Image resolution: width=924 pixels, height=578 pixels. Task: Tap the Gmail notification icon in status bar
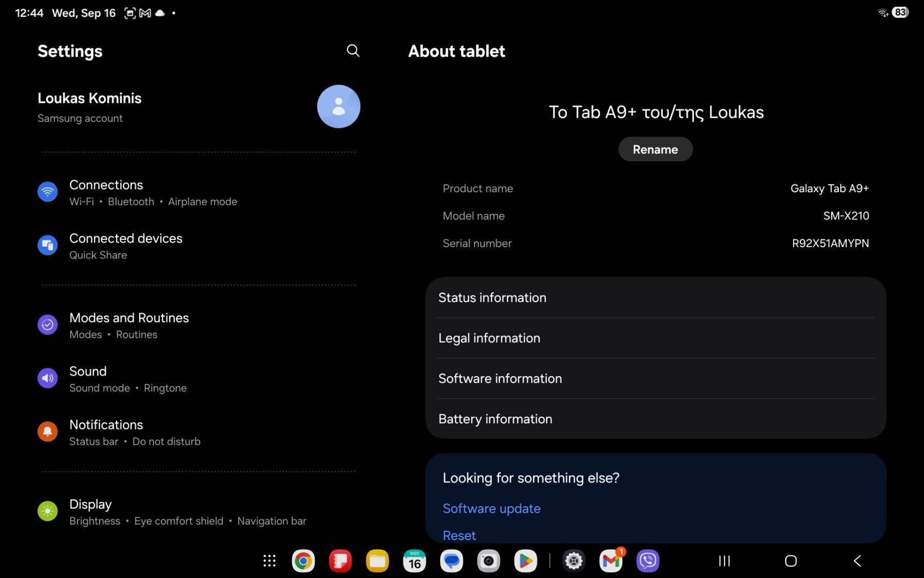[145, 13]
